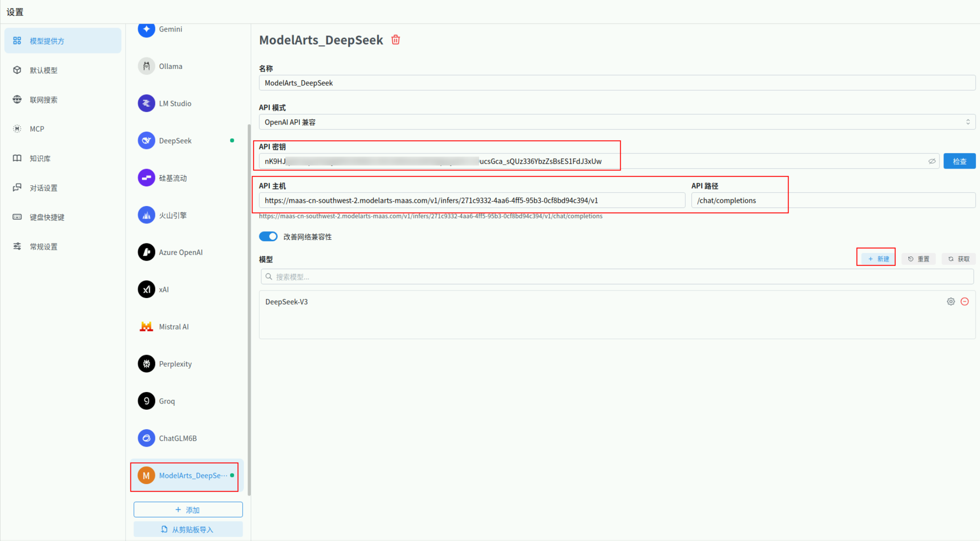Remove the DeepSeek-V3 model with red minus icon
The image size is (980, 541).
click(964, 302)
